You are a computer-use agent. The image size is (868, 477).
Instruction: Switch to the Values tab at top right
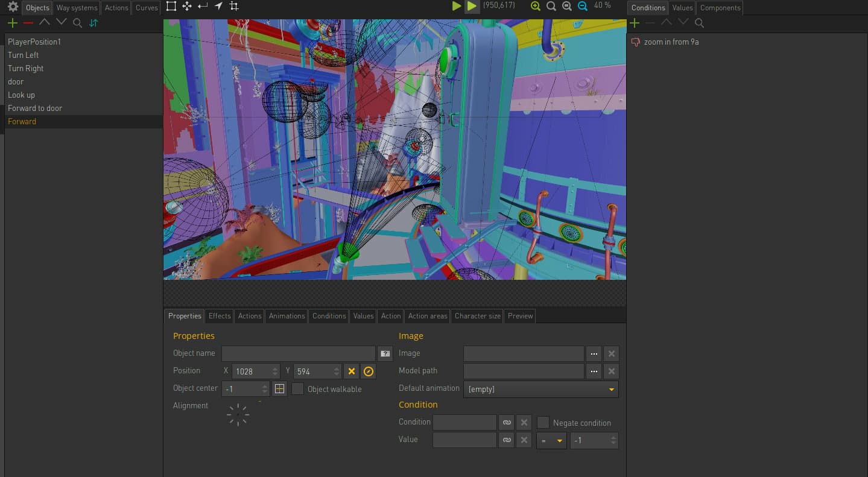[682, 8]
